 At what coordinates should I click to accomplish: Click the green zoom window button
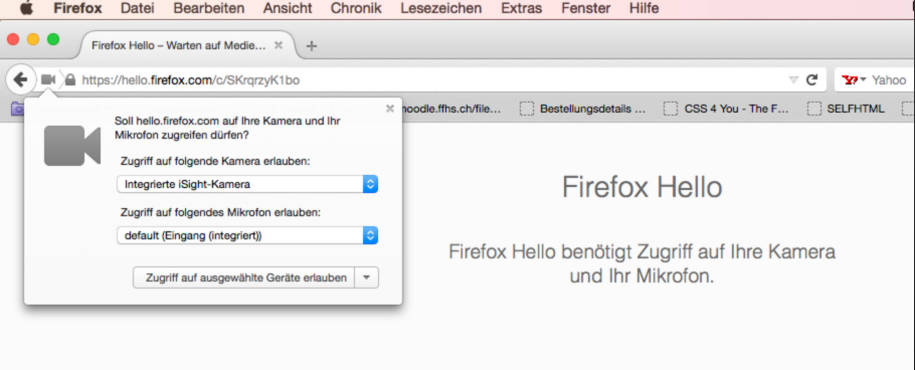(x=53, y=40)
